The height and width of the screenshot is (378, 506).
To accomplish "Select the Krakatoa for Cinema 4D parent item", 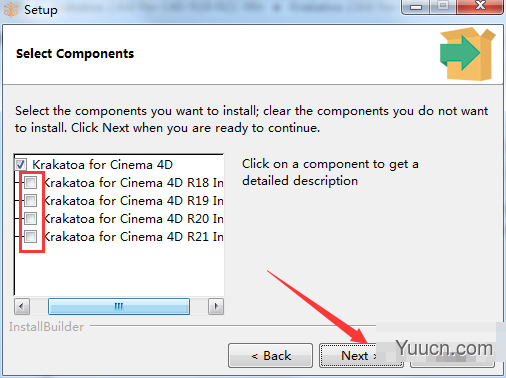I will click(x=102, y=165).
